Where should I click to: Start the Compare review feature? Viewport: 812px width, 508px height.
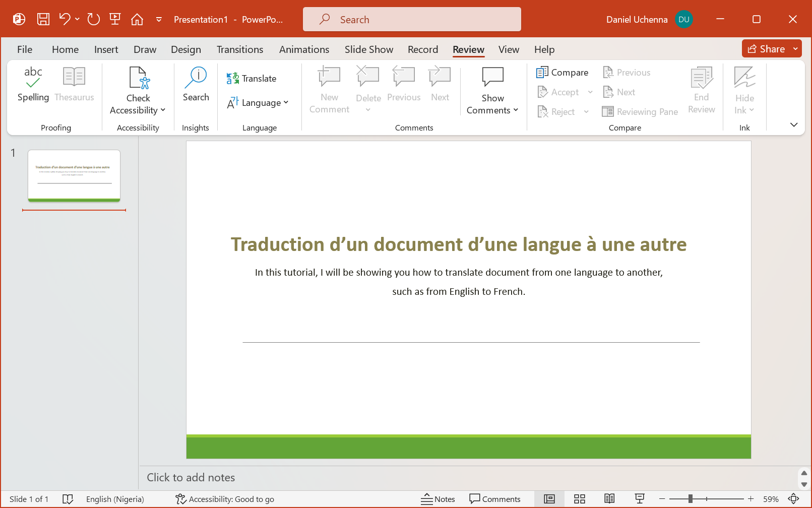point(562,72)
